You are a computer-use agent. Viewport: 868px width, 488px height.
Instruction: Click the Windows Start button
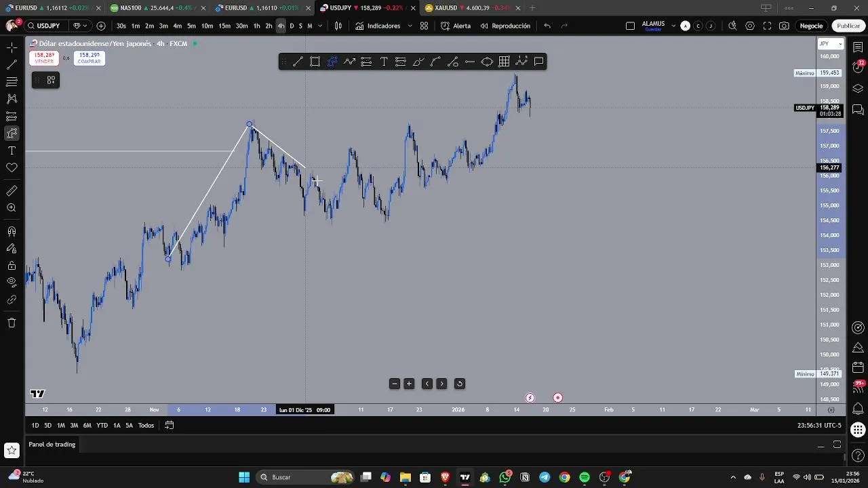pos(244,477)
